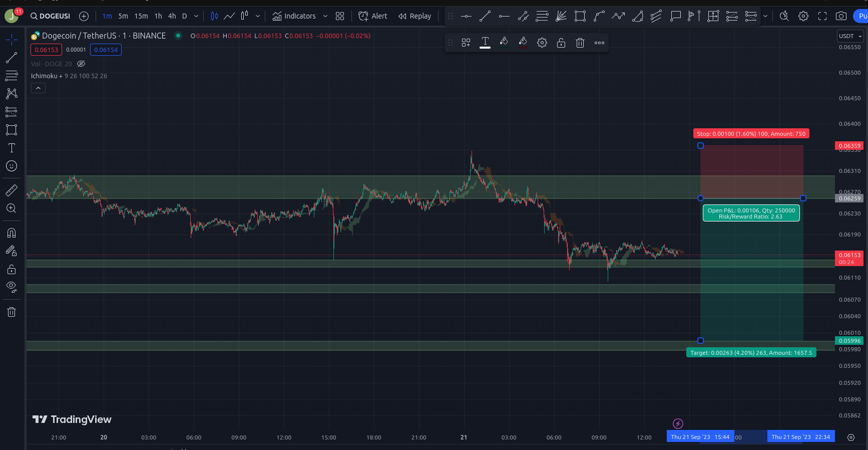Select the crosshair cursor tool
This screenshot has width=868, height=450.
[12, 40]
